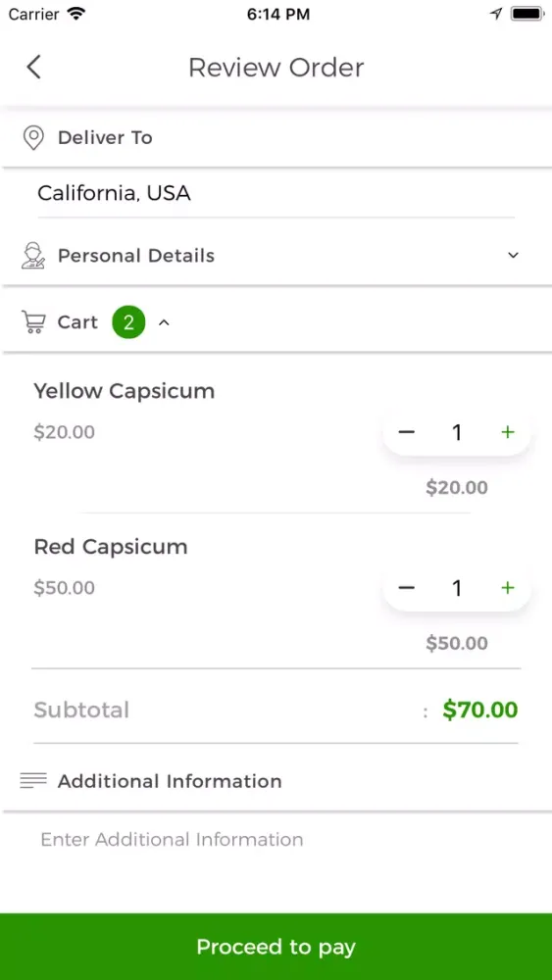Increase Yellow Capsicum quantity with plus
Image resolution: width=552 pixels, height=980 pixels.
coord(508,432)
